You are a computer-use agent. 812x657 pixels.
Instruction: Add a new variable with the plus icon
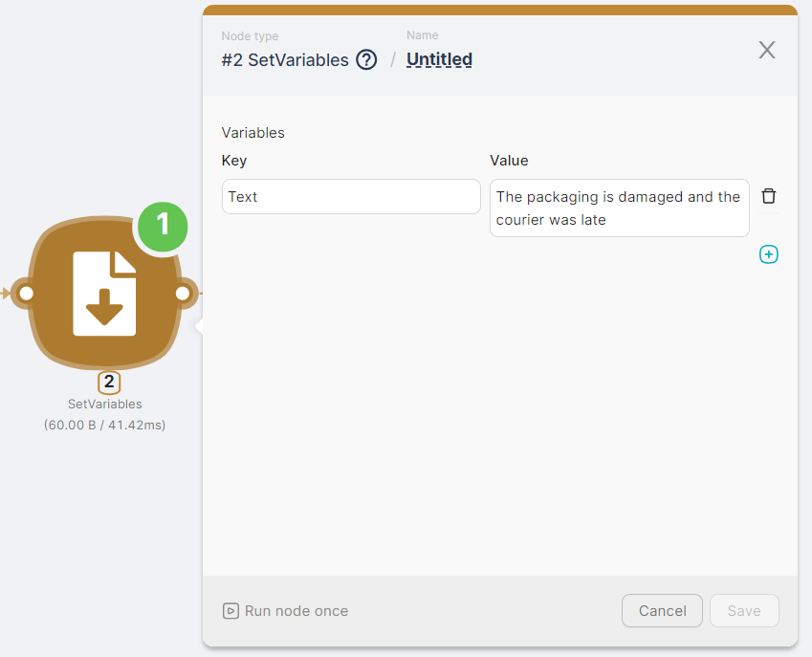768,254
